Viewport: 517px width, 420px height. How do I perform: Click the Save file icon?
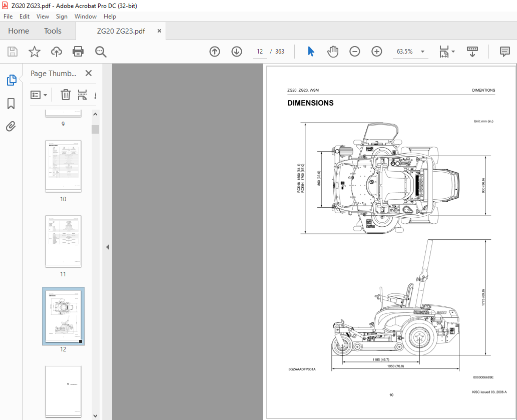[13, 52]
